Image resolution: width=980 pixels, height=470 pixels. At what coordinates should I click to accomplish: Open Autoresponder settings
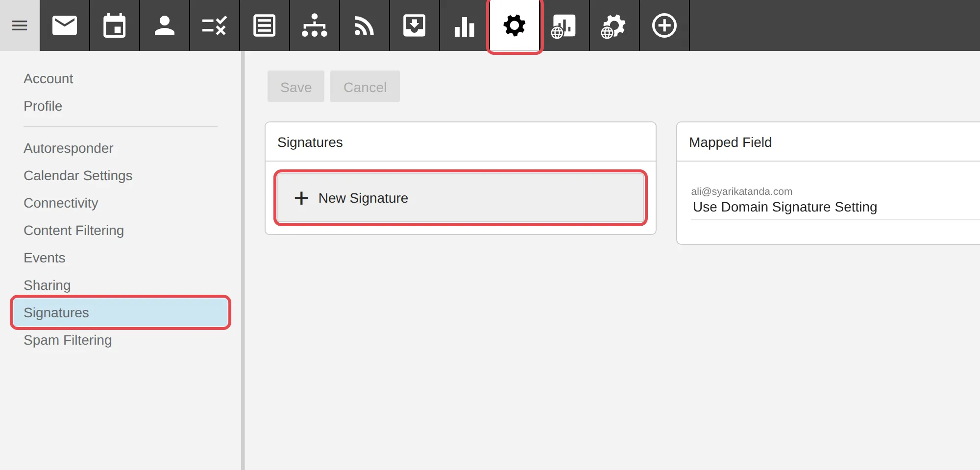[x=68, y=148]
